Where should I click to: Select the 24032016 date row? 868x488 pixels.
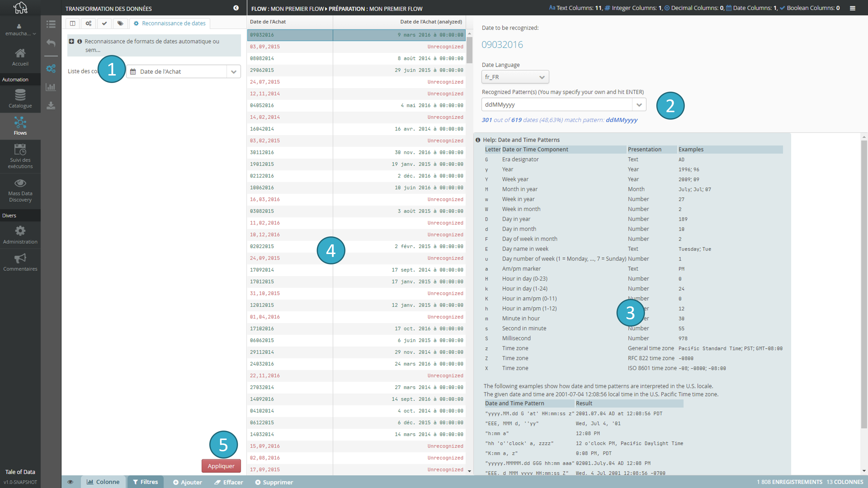[356, 364]
